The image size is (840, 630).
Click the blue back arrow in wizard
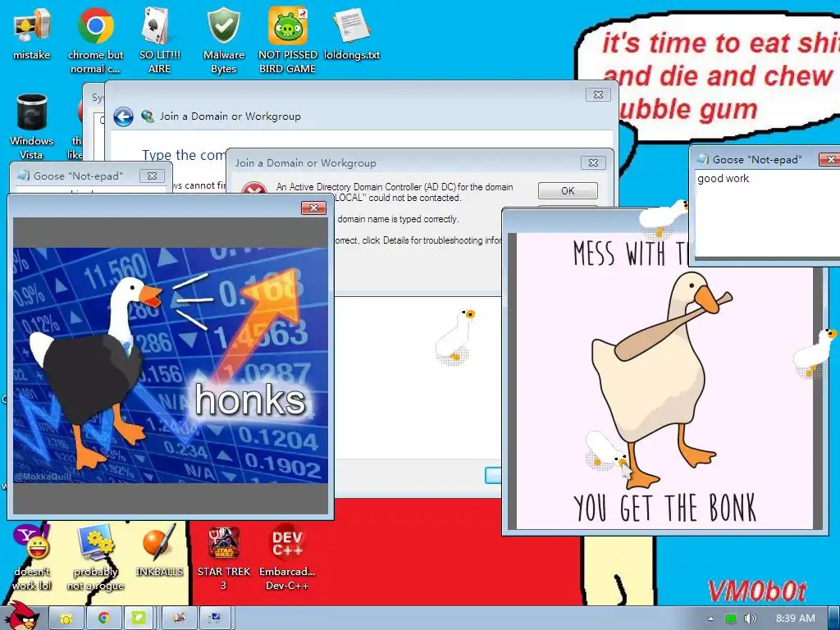[x=123, y=116]
